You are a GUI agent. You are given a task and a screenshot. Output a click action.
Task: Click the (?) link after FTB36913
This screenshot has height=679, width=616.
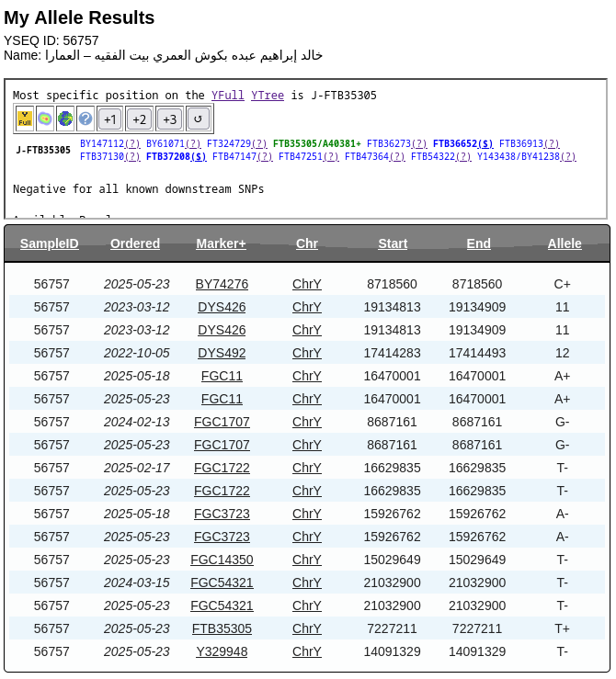coord(552,143)
